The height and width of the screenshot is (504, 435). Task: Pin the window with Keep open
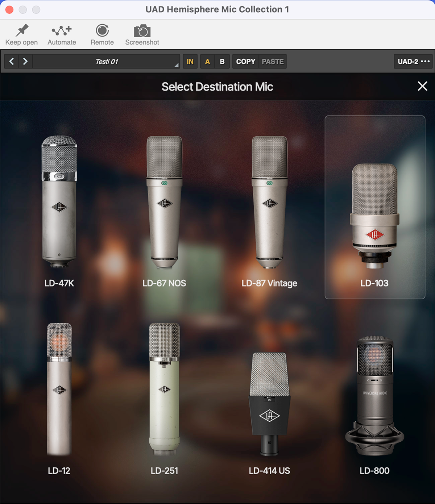click(21, 35)
